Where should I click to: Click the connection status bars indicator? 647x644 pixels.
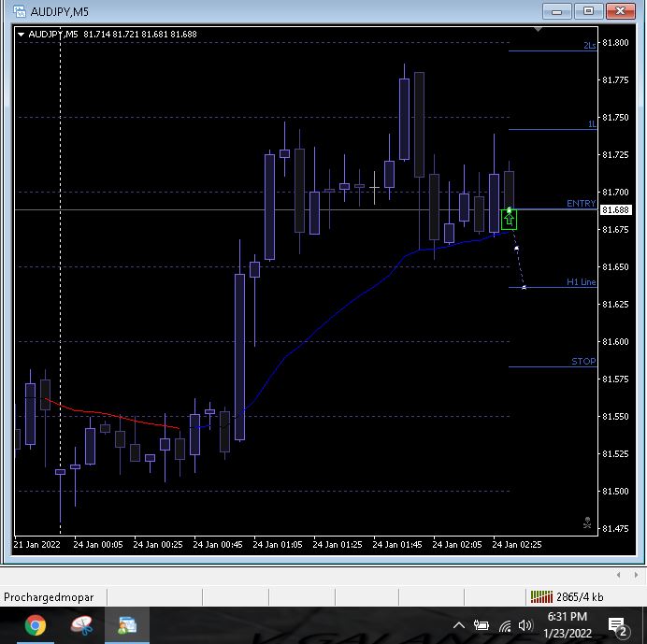[x=541, y=596]
